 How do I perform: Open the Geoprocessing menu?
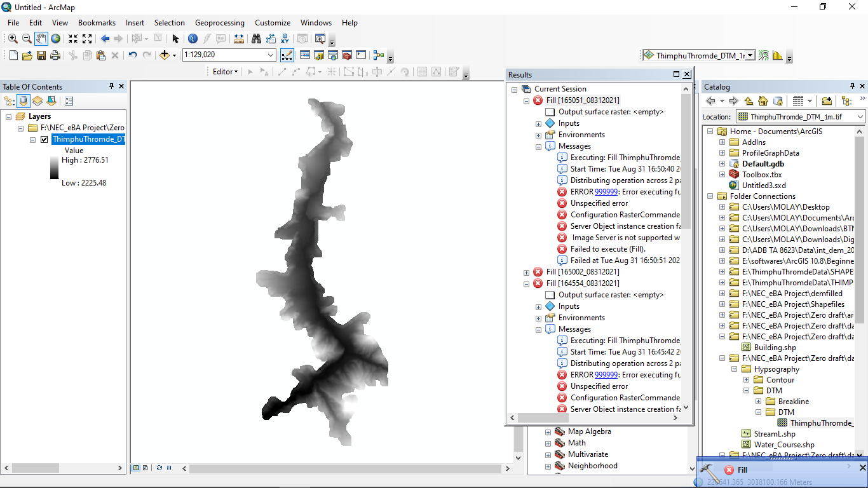click(x=219, y=22)
